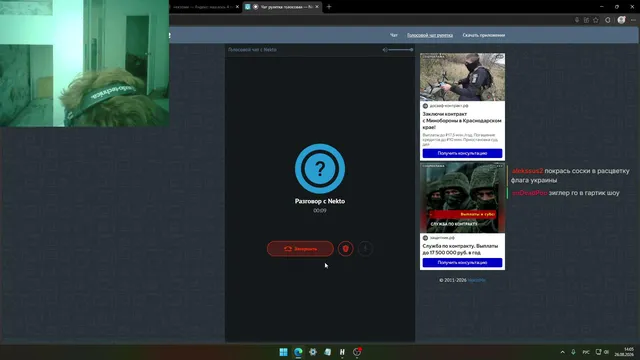Viewport: 640px width, 360px height.
Task: Click the Разговор с Nekto label
Action: (320, 201)
